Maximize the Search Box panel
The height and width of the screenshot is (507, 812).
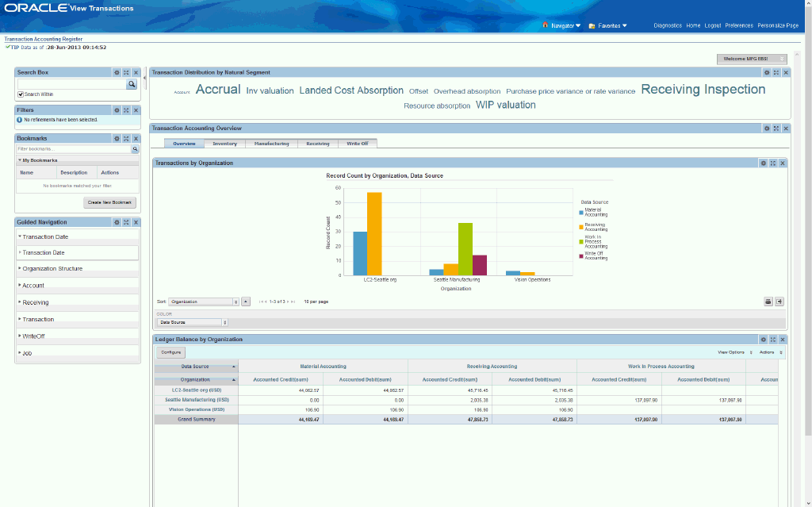click(x=126, y=72)
